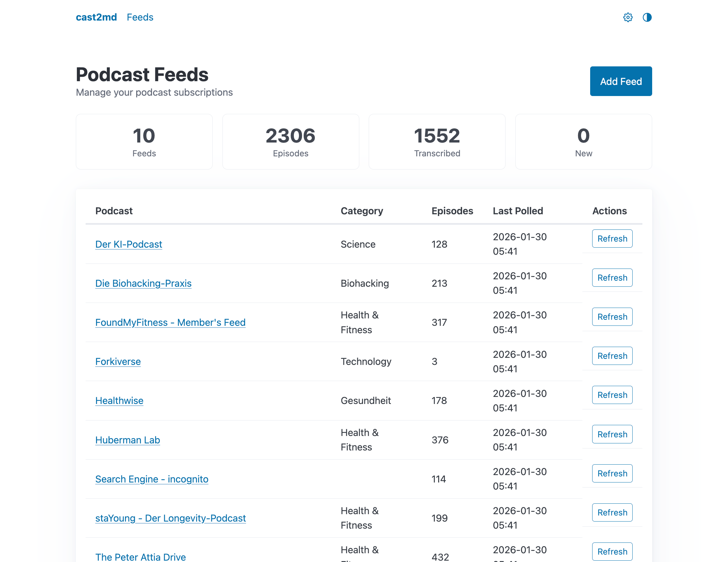Open the Der KI-Podcast feed

(x=128, y=244)
